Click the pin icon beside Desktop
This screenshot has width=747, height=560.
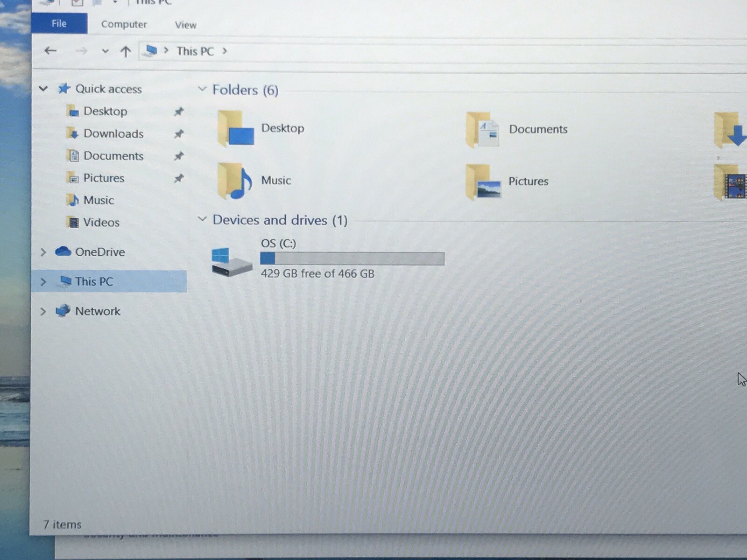point(179,112)
